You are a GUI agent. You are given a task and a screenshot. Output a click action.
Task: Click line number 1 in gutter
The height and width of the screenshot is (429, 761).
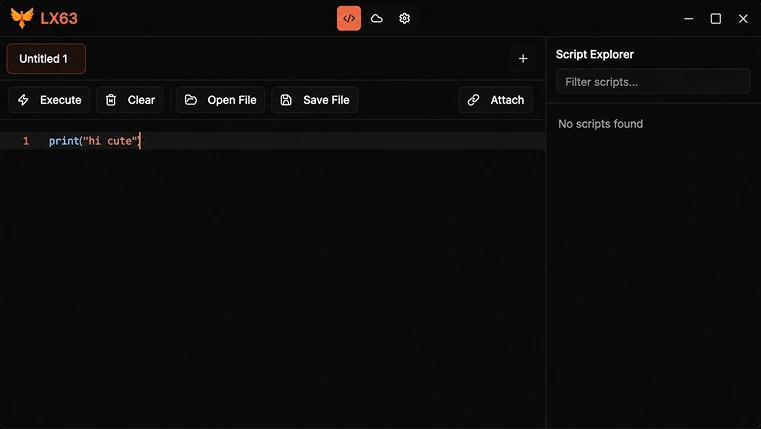coord(26,141)
